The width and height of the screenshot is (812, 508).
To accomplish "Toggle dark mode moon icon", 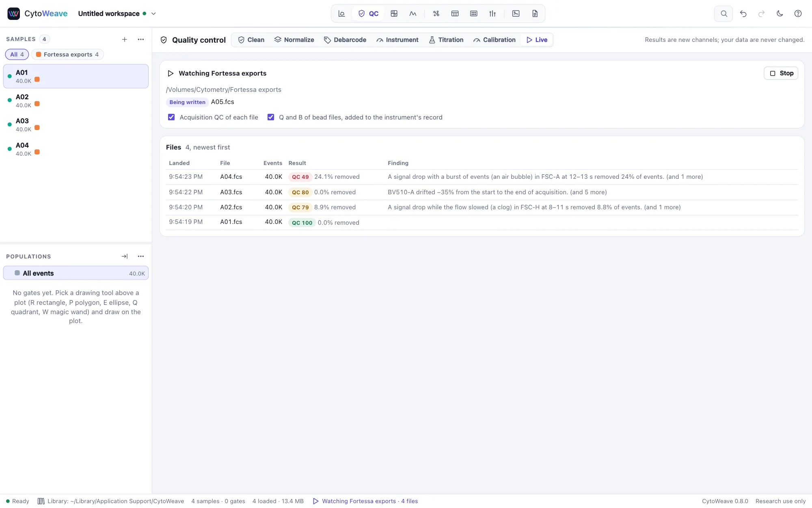I will [x=780, y=13].
